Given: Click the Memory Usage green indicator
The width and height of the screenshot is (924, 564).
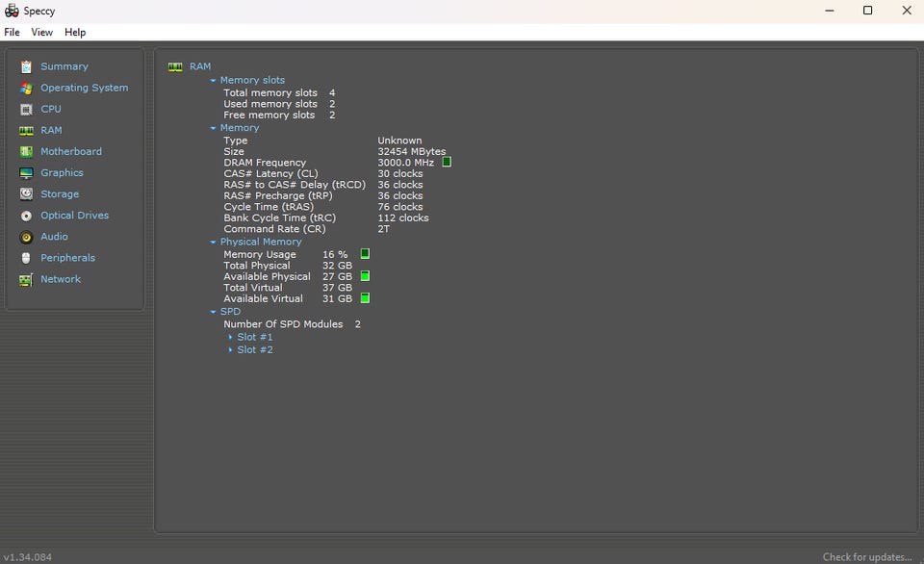Looking at the screenshot, I should pos(365,254).
